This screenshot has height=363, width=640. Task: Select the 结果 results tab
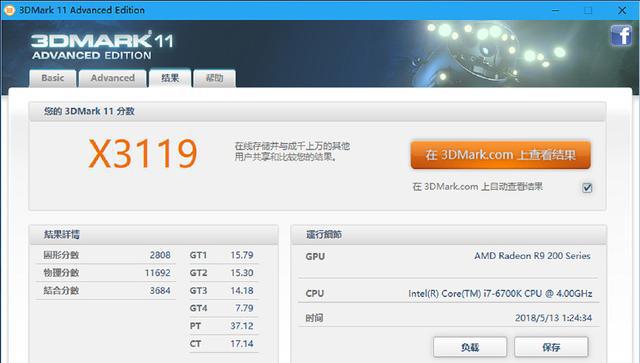[170, 78]
